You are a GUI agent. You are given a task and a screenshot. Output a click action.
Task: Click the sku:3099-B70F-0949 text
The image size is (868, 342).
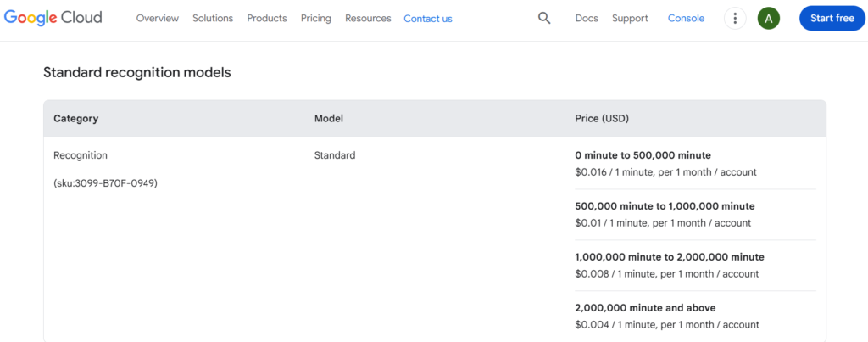click(105, 183)
